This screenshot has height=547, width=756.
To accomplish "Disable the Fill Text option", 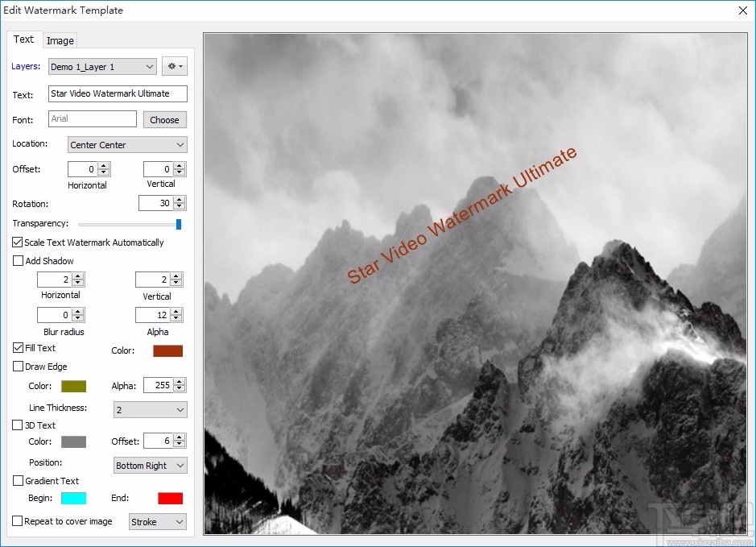I will 17,348.
